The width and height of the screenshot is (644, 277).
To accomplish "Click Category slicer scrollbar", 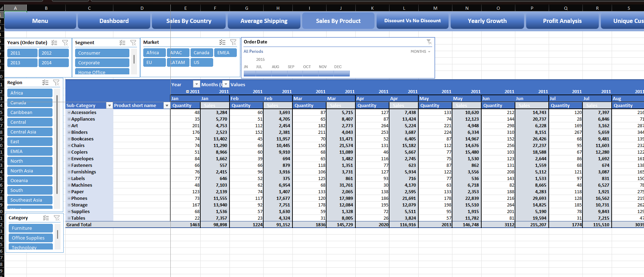I will pos(57,234).
